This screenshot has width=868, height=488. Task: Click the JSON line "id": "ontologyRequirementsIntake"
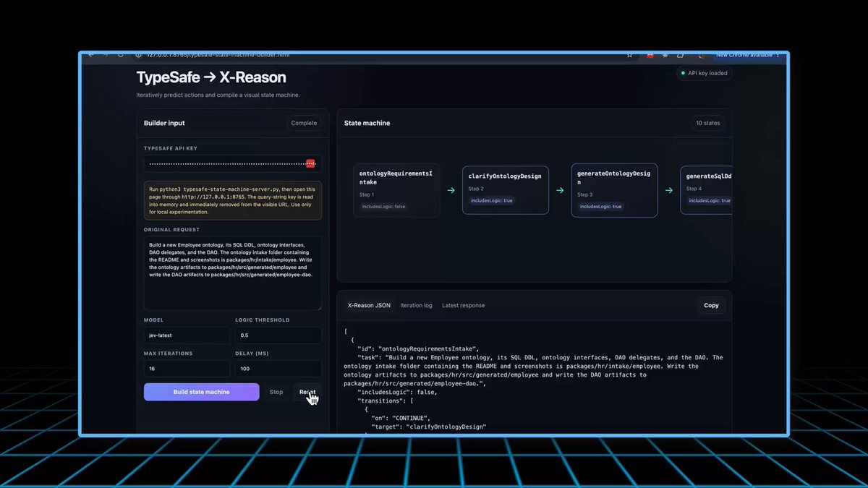[418, 348]
